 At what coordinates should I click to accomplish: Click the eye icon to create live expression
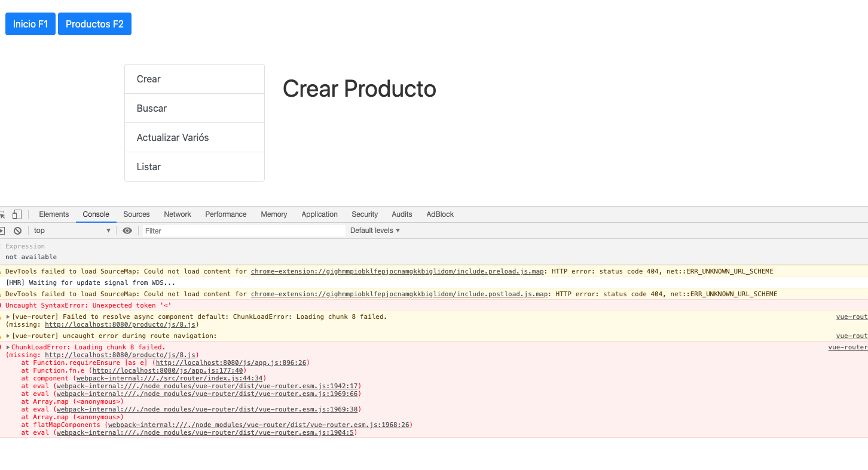coord(127,231)
